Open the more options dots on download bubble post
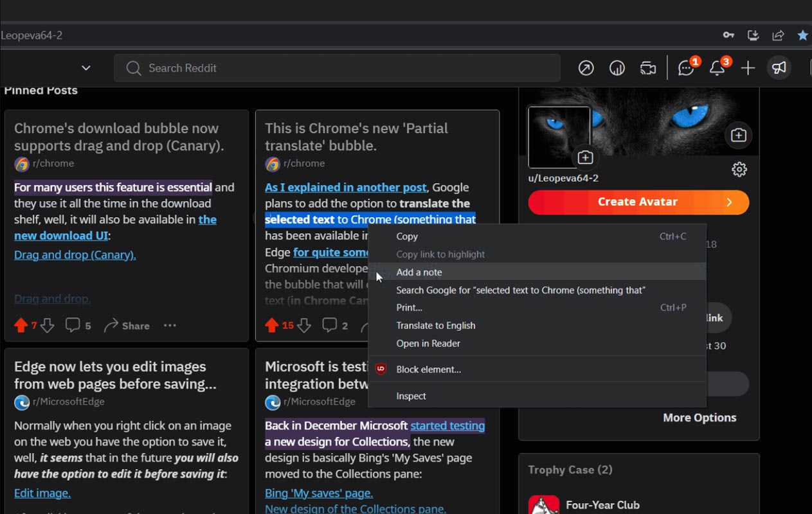 click(170, 326)
